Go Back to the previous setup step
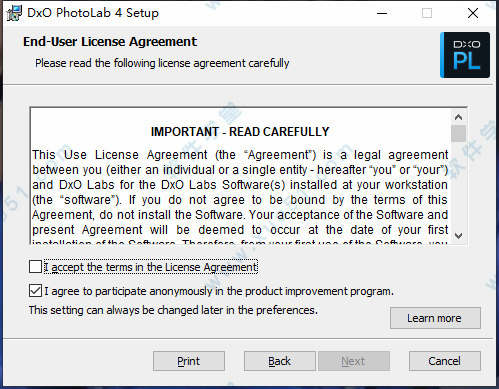The height and width of the screenshot is (389, 499). pos(280,361)
